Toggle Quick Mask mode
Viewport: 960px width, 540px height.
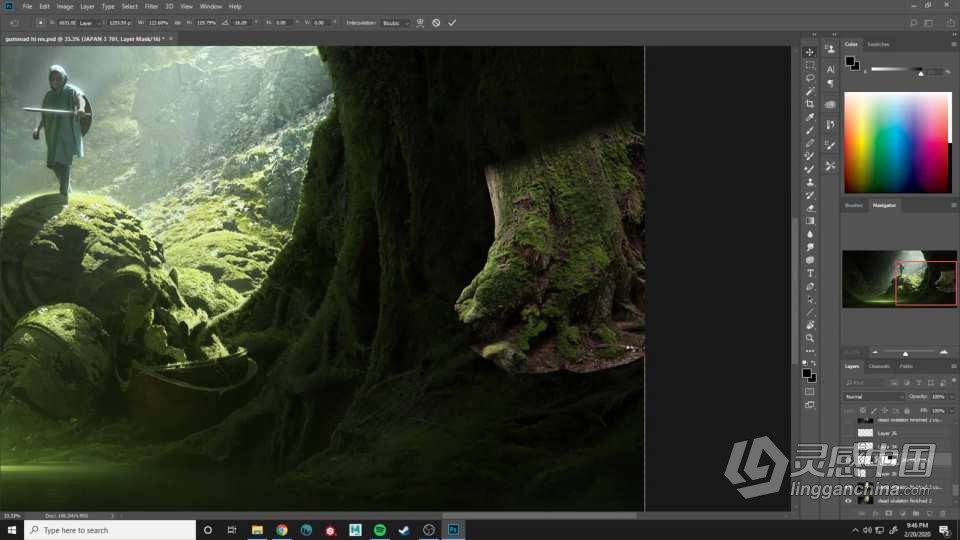(810, 392)
